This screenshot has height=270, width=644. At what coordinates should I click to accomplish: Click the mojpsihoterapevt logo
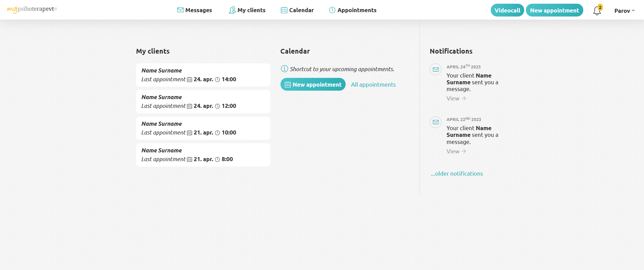click(x=32, y=9)
